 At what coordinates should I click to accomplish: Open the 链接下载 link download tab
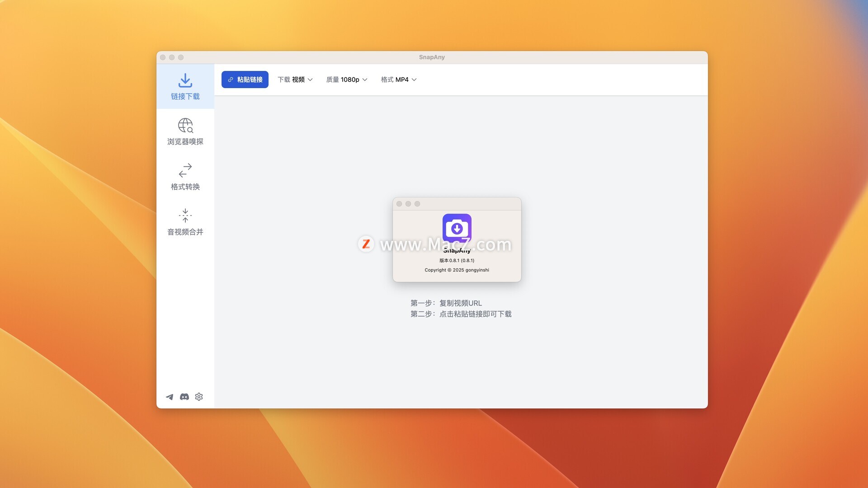point(185,86)
